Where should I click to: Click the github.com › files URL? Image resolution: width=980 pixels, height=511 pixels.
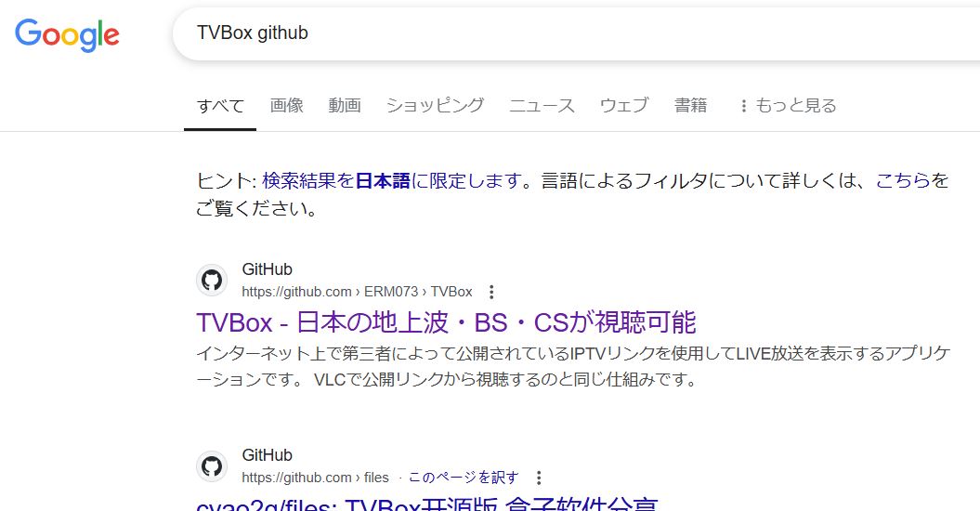click(315, 478)
